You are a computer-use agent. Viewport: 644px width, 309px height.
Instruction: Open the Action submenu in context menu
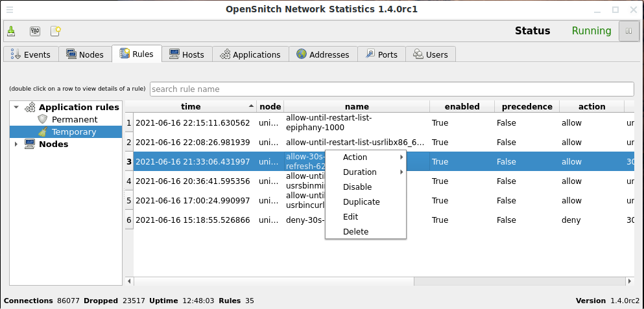point(366,157)
